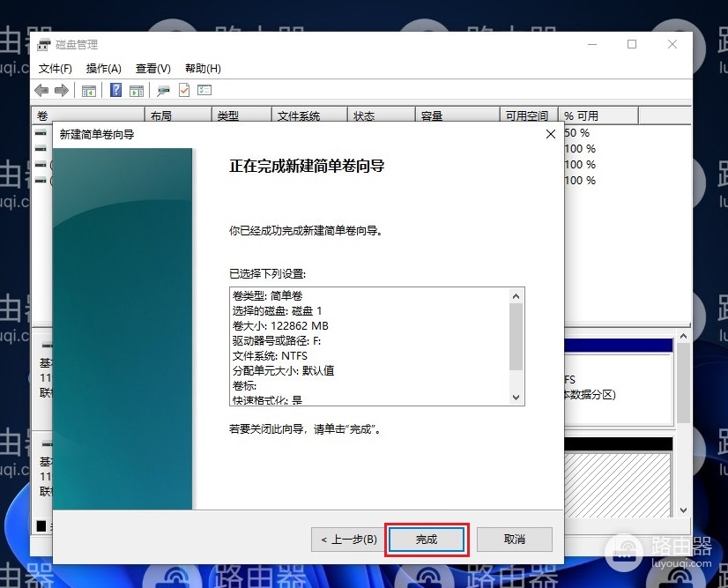Click the label 已选择下列设置:

click(267, 273)
